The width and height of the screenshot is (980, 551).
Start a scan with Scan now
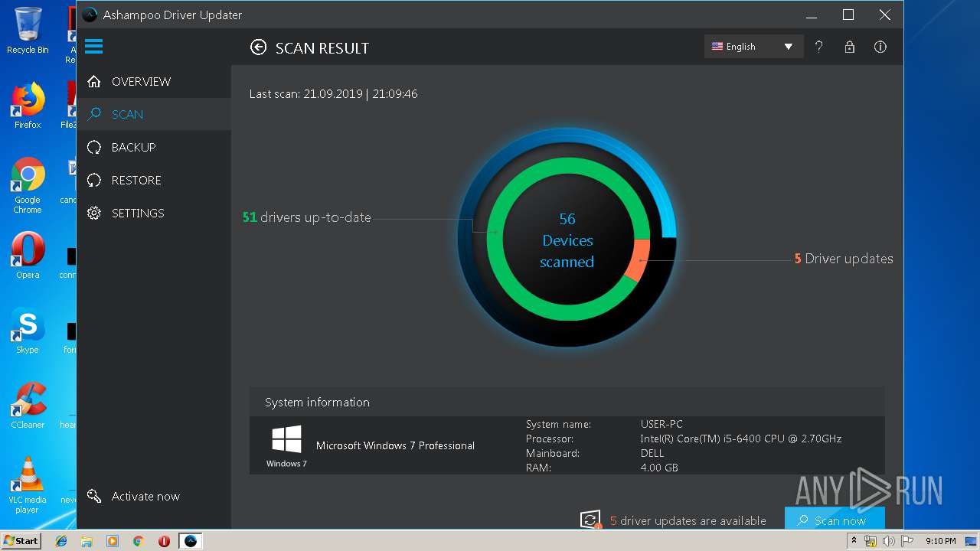835,519
